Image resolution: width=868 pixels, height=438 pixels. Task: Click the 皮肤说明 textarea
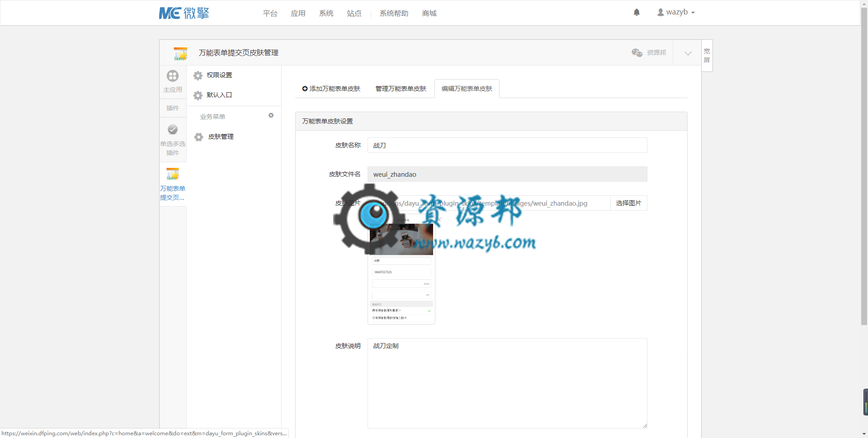pos(507,383)
